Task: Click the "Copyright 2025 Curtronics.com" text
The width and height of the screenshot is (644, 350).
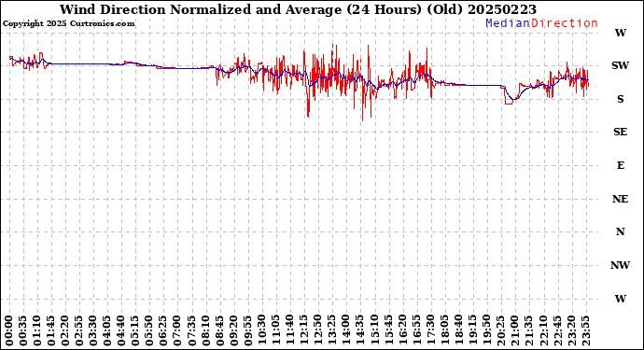Action: 68,24
